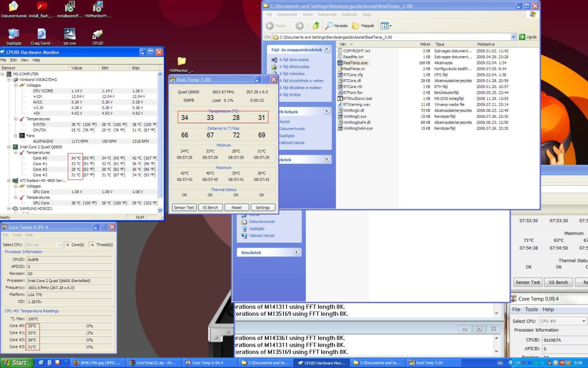Image resolution: width=588 pixels, height=368 pixels.
Task: Click the A fájl törlése link
Action: [290, 95]
